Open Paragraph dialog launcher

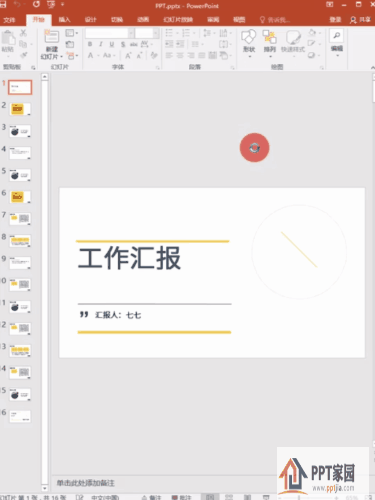tap(233, 68)
